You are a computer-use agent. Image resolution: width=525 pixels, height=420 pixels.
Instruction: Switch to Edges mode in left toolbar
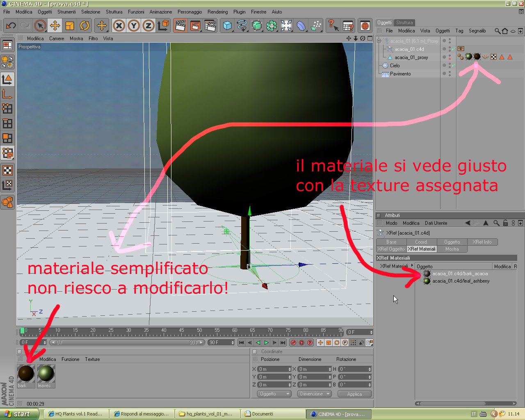click(7, 123)
